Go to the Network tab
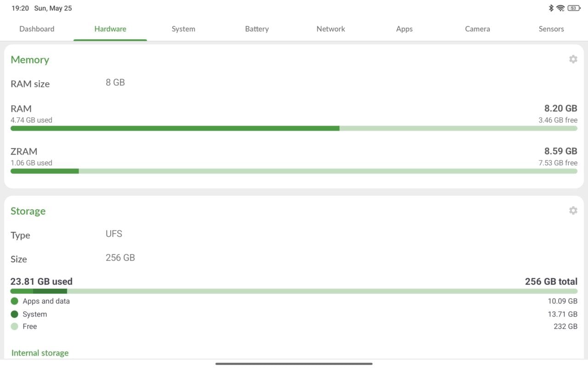Viewport: 588px width, 368px height. pyautogui.click(x=331, y=29)
